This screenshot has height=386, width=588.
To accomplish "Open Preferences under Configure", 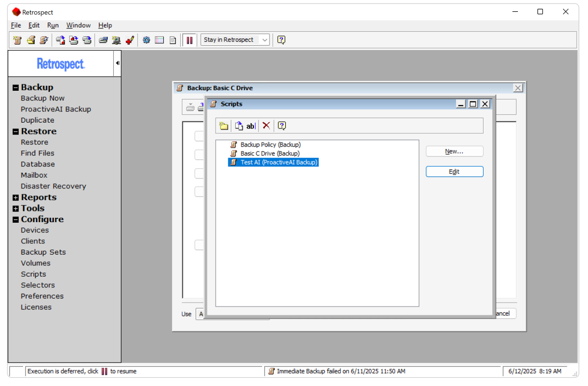I will coord(42,296).
